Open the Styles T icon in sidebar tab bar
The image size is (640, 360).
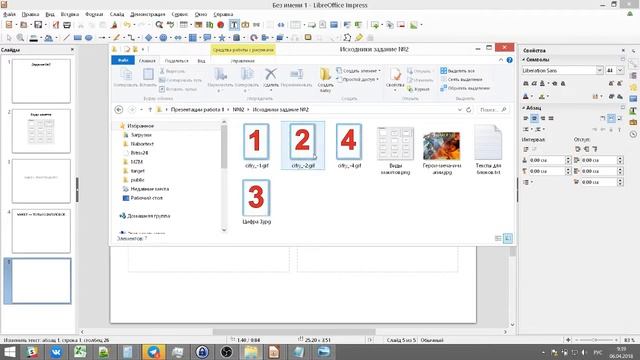(x=633, y=110)
